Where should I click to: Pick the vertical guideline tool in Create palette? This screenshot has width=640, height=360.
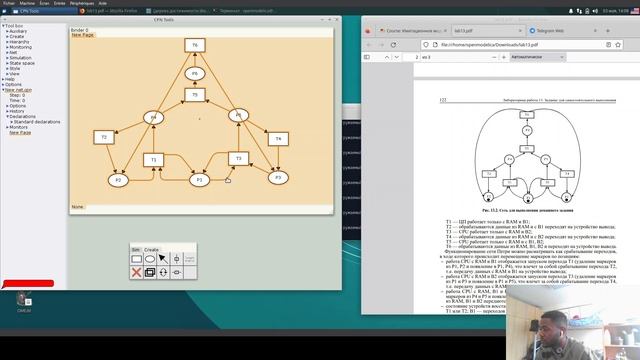pyautogui.click(x=176, y=259)
